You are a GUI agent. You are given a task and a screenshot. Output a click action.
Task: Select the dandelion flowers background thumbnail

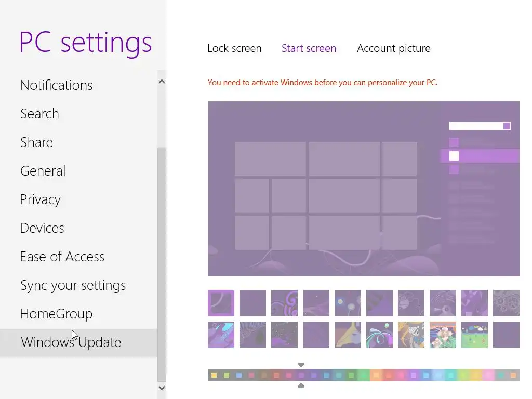click(348, 303)
